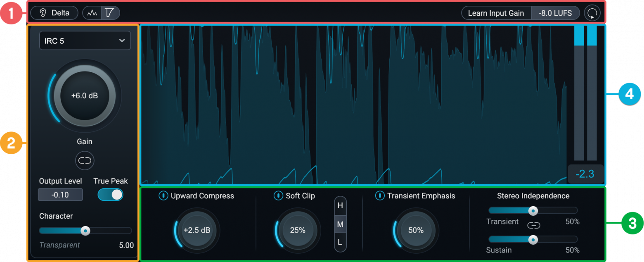Click the -8.0 LUFS target field
This screenshot has width=644, height=262.
[x=555, y=13]
